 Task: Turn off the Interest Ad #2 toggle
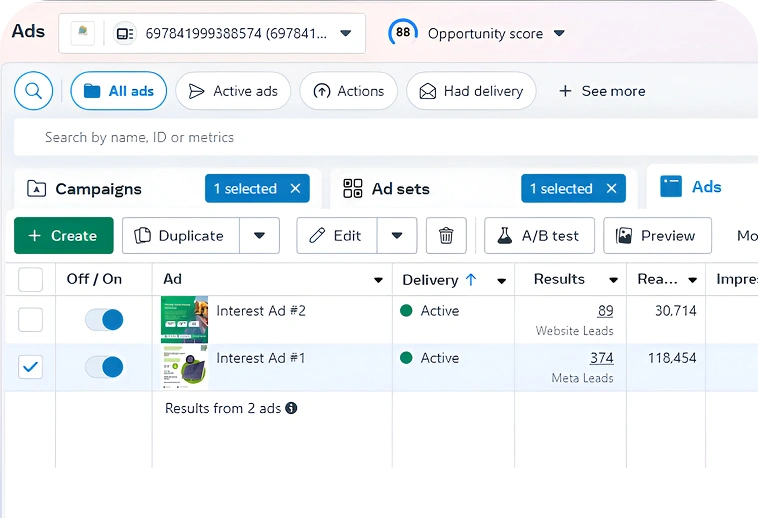[104, 320]
